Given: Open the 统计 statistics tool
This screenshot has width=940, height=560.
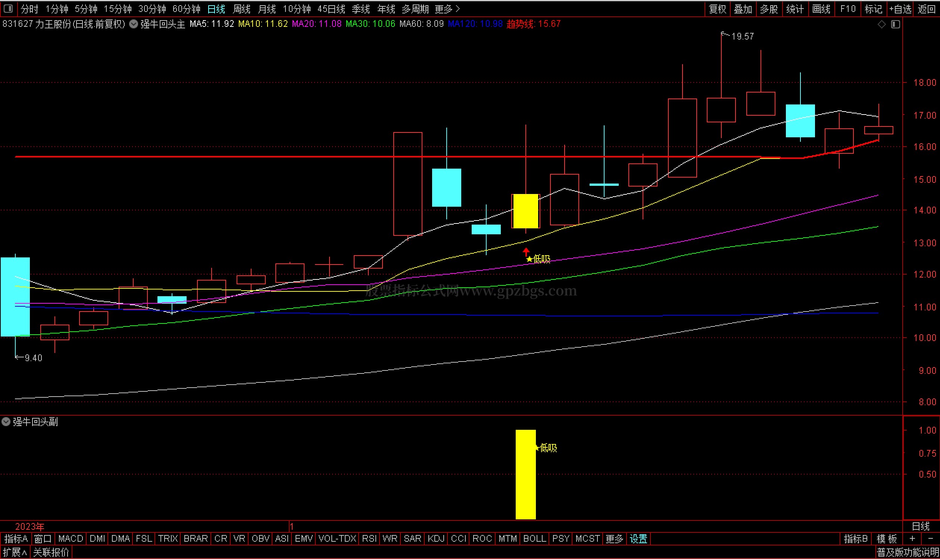Looking at the screenshot, I should 795,9.
